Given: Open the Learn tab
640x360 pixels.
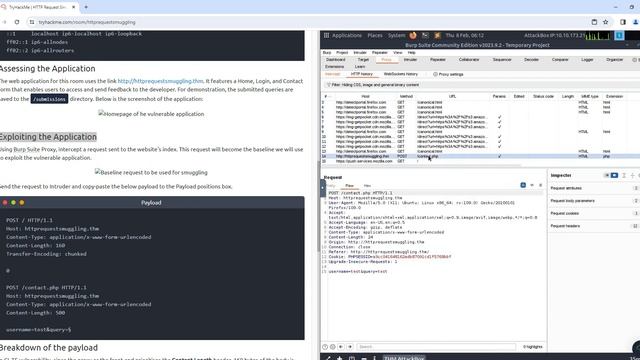Looking at the screenshot, I should pos(360,67).
